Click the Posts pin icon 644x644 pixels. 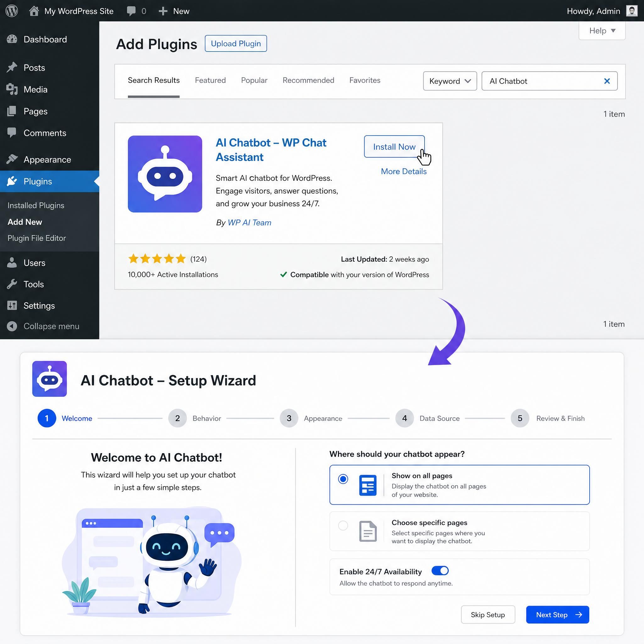[12, 67]
